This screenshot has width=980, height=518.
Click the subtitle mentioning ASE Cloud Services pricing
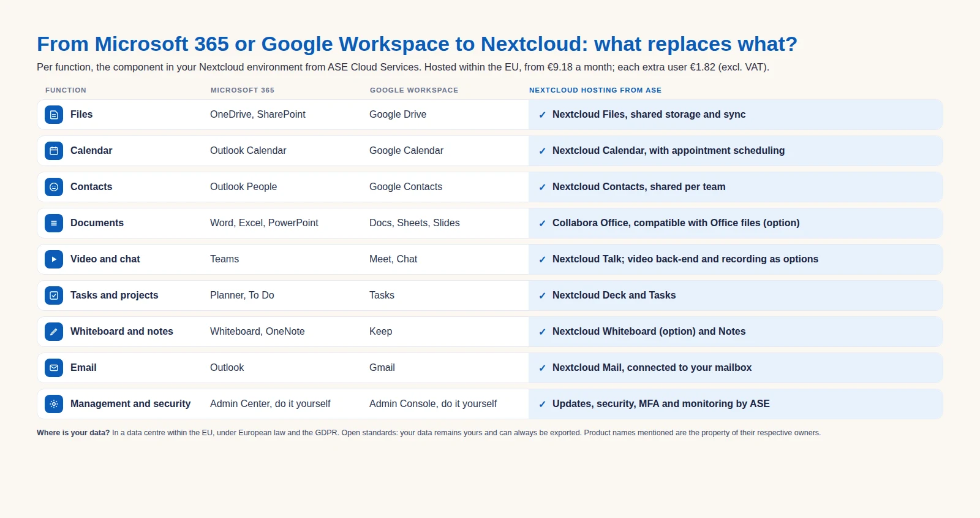(403, 67)
